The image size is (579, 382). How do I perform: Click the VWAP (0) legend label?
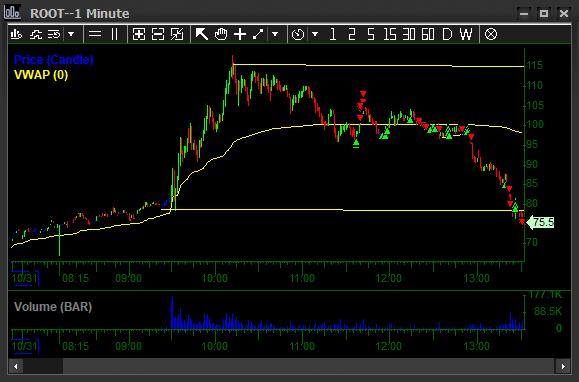pyautogui.click(x=41, y=75)
